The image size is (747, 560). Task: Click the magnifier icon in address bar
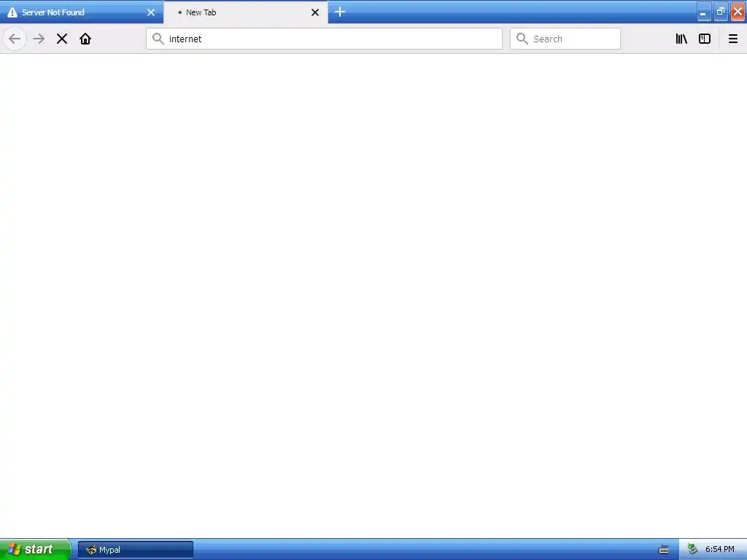pyautogui.click(x=158, y=39)
